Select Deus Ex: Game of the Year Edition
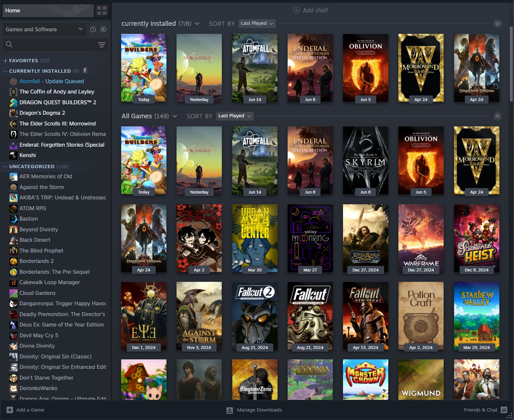514x420 pixels. click(62, 325)
